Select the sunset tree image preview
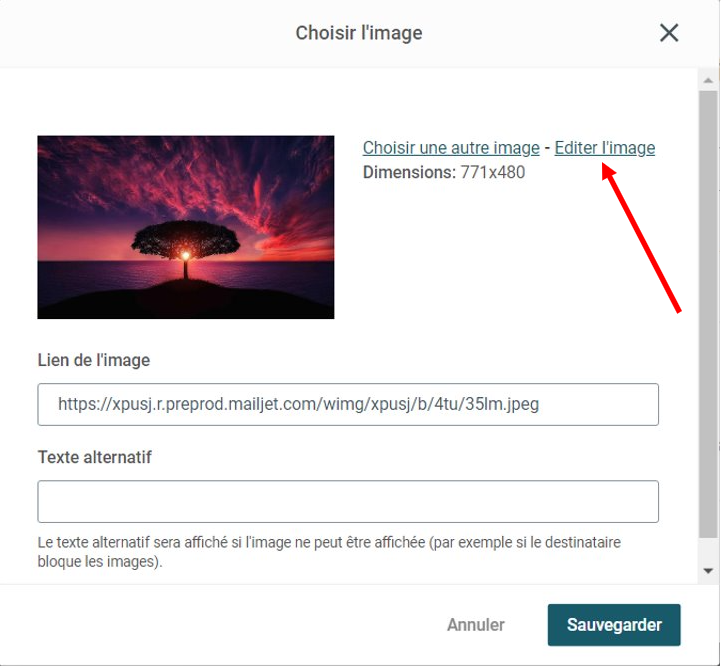Image resolution: width=721 pixels, height=666 pixels. click(x=186, y=227)
